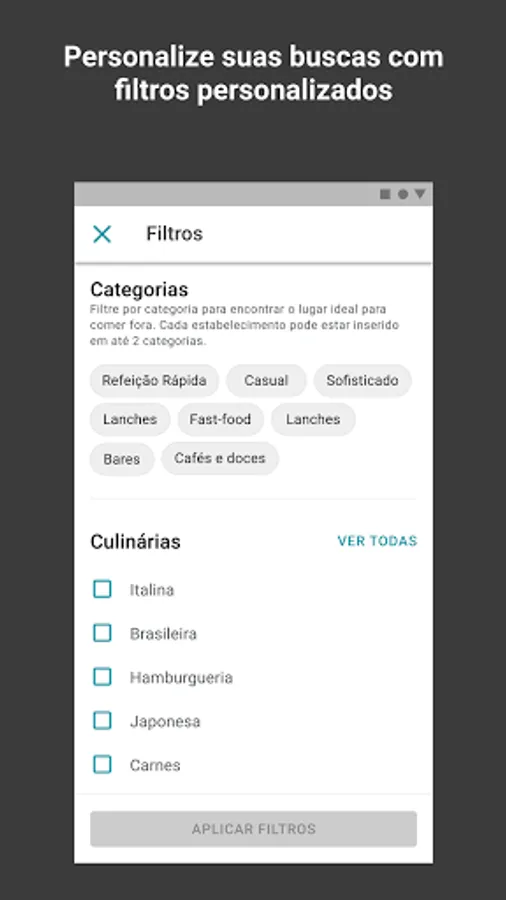The image size is (506, 900).
Task: Select the Bares category chip
Action: [x=122, y=459]
